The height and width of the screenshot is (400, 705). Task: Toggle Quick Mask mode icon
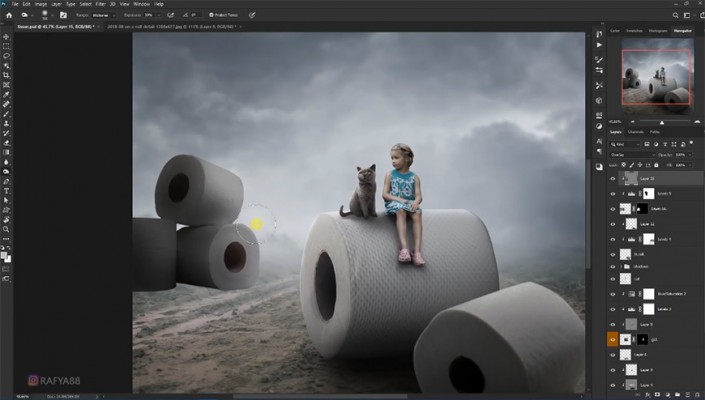[6, 269]
